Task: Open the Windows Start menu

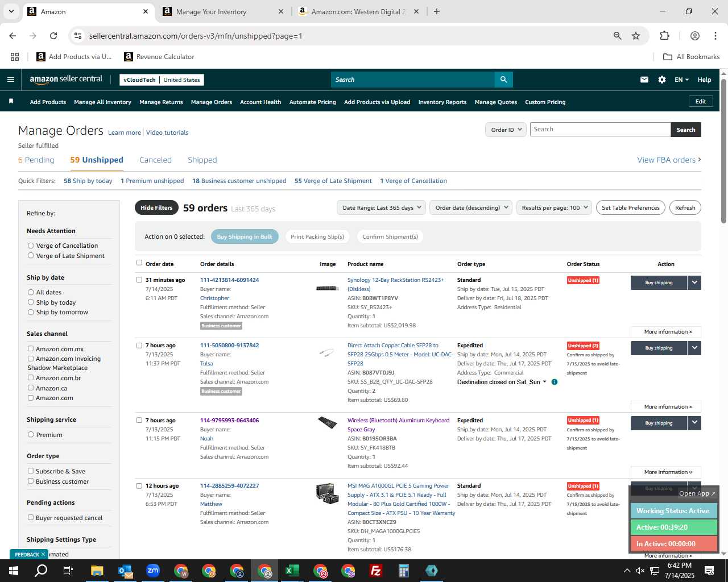Action: click(x=14, y=571)
